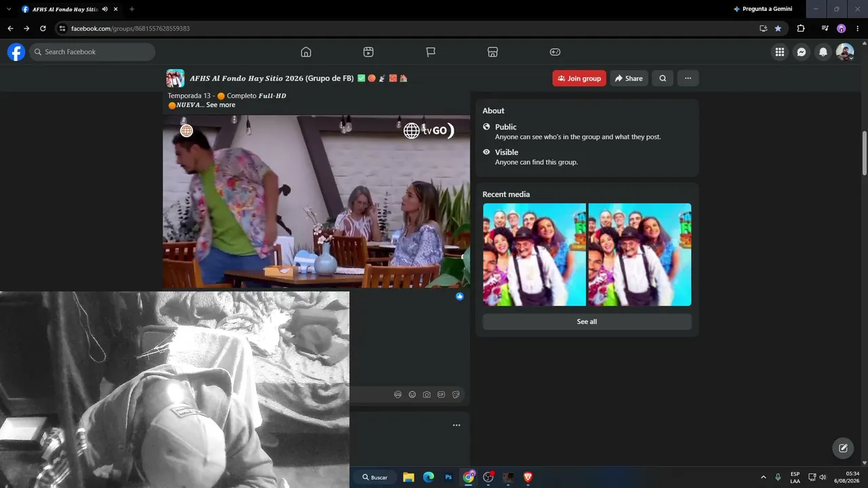The width and height of the screenshot is (868, 488).
Task: Switch ESP LAA input language
Action: point(795,477)
